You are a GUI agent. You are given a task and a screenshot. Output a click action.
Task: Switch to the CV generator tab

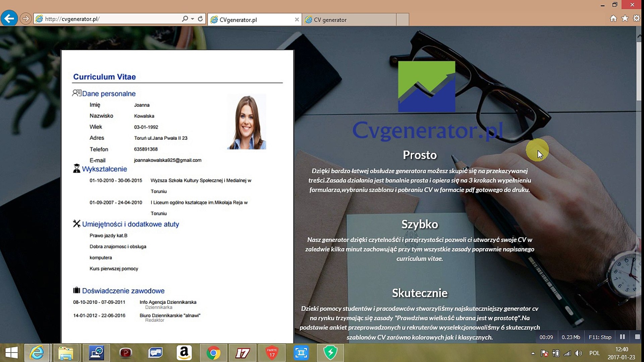(x=349, y=20)
